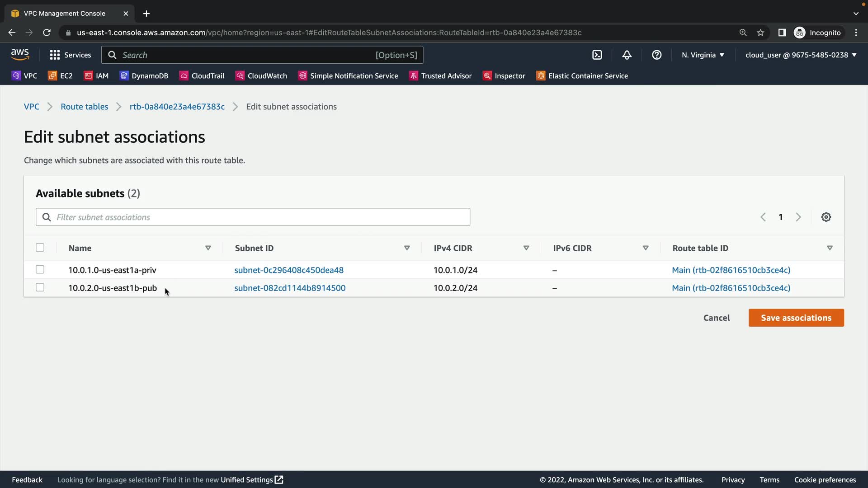
Task: Select the 10.0.1.0-us-east1a-priv subnet checkbox
Action: [40, 270]
